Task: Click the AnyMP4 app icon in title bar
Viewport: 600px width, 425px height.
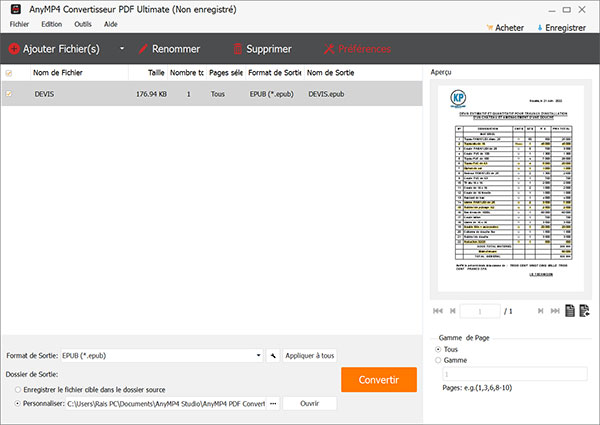Action: 16,9
